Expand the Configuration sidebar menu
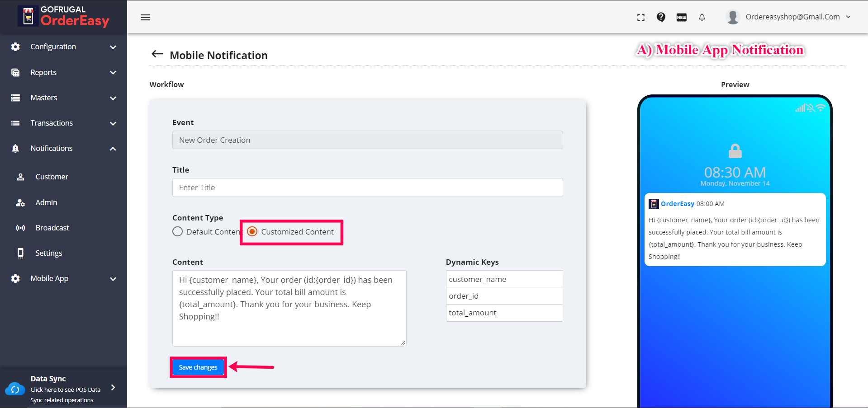 [x=63, y=47]
